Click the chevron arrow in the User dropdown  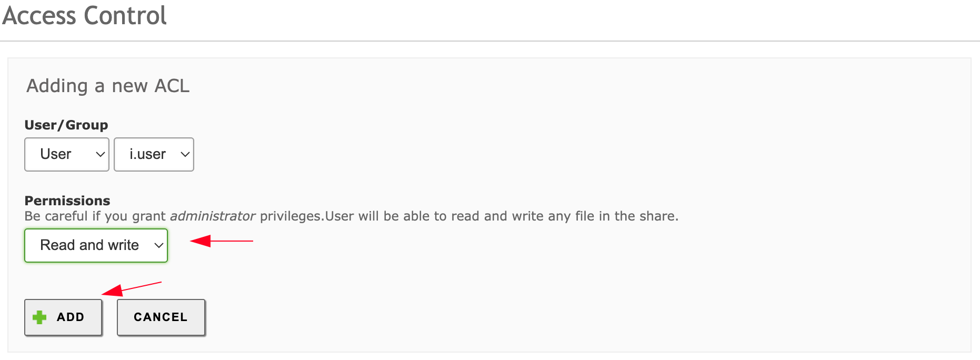[x=100, y=155]
